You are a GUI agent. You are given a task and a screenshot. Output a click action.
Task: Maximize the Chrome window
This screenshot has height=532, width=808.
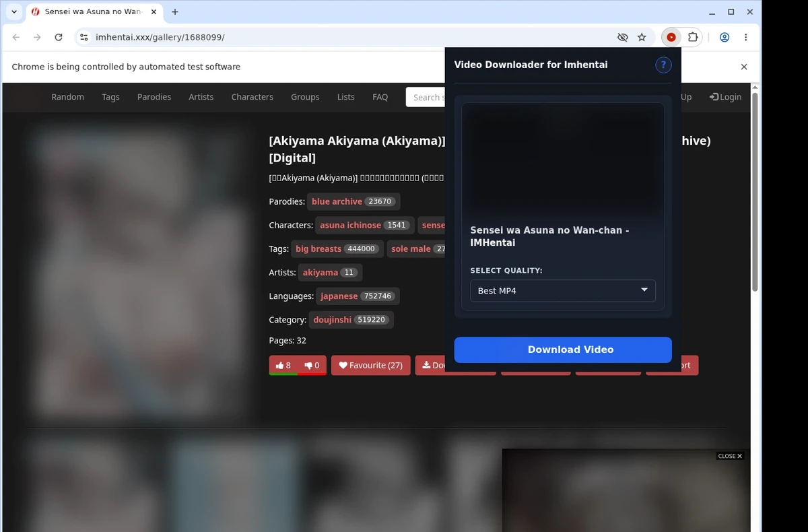pos(731,11)
